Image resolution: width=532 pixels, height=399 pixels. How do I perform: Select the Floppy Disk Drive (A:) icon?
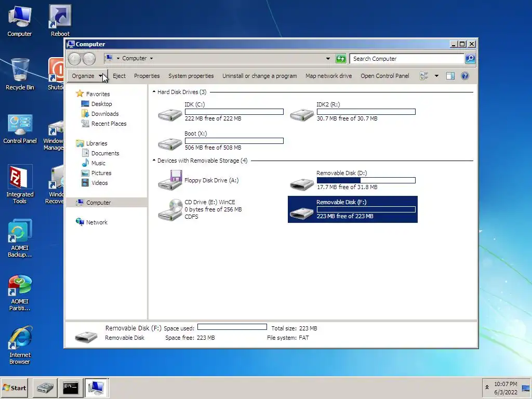click(170, 180)
